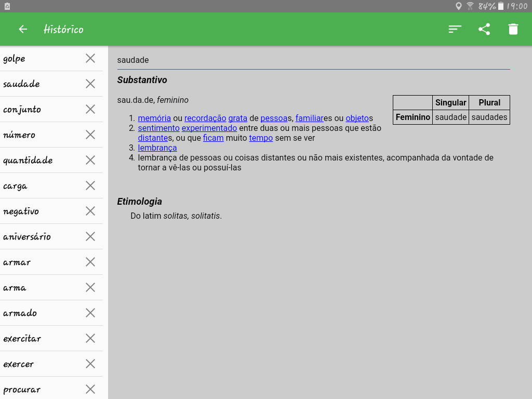This screenshot has height=399, width=532.
Task: Remove 'procurar' from history
Action: [x=90, y=389]
